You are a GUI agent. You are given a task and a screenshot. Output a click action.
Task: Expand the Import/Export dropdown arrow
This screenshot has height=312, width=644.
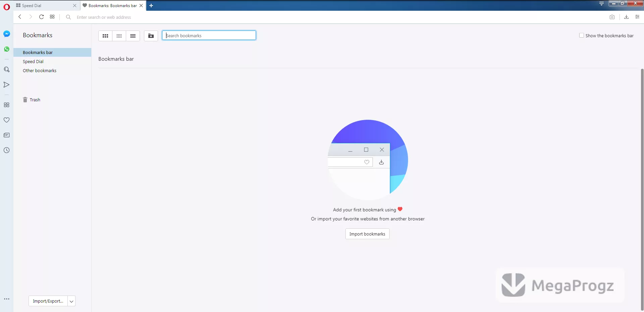pyautogui.click(x=71, y=301)
